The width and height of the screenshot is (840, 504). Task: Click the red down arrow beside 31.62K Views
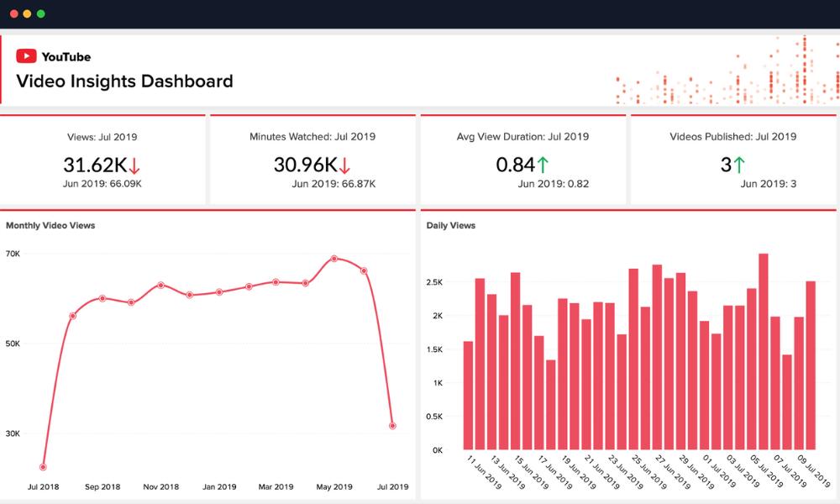click(136, 164)
